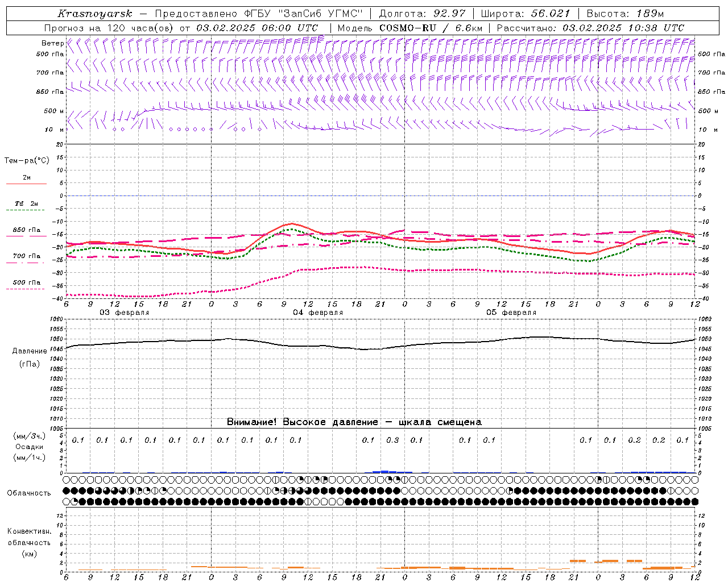Select calculation time '03.02.2025 10:38 UTC'
This screenshot has height=582, width=728.
(623, 28)
